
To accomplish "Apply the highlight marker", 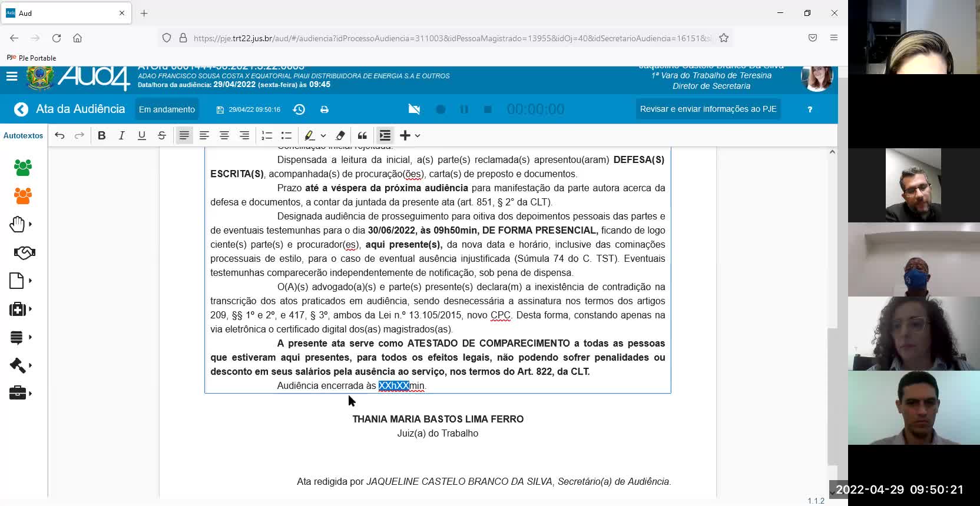I will point(309,135).
